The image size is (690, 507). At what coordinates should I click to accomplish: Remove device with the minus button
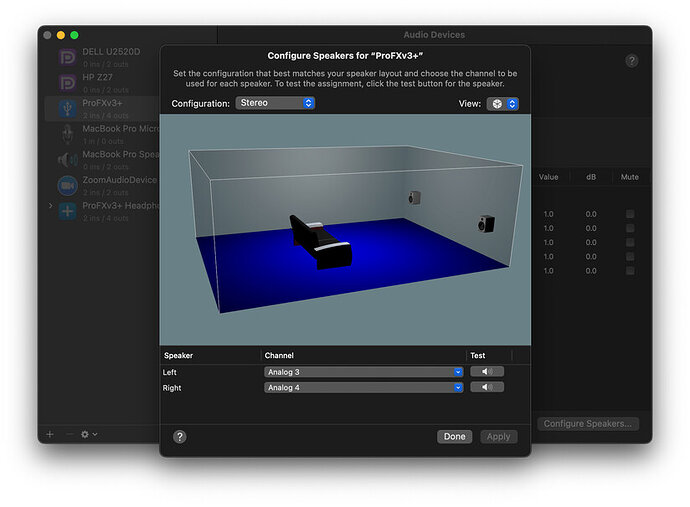point(69,434)
